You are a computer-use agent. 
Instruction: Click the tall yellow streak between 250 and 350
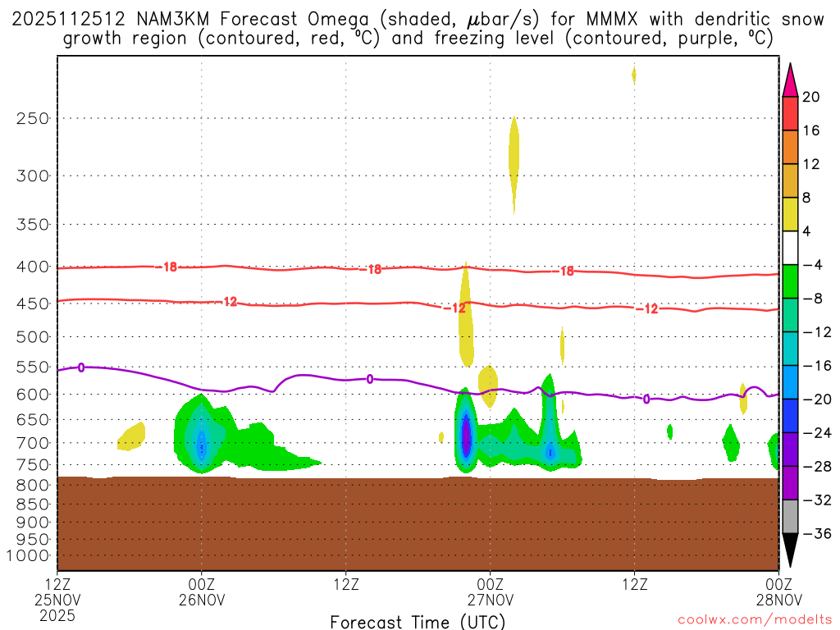tap(514, 164)
